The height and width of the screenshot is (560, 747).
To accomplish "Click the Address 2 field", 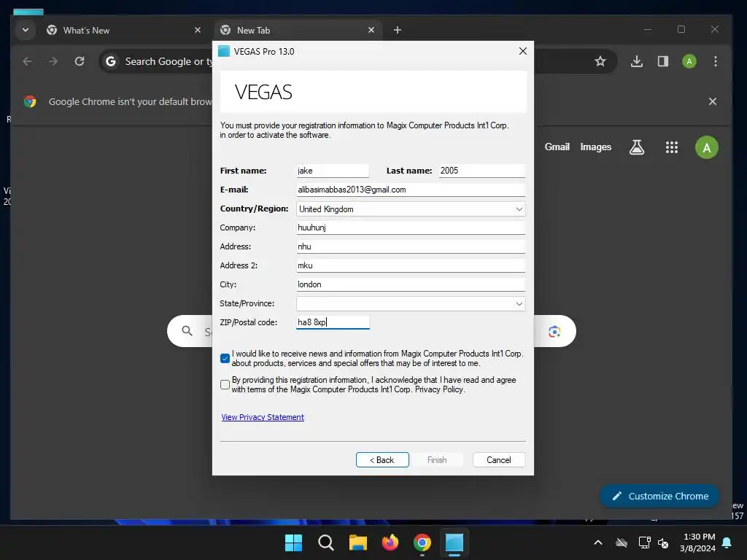I will [411, 265].
